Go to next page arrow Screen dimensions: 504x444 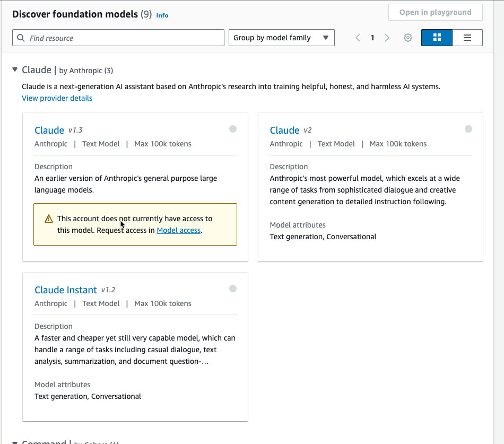387,38
